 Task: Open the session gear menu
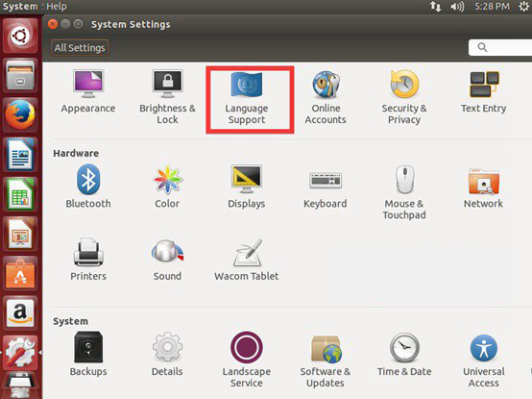coord(524,6)
